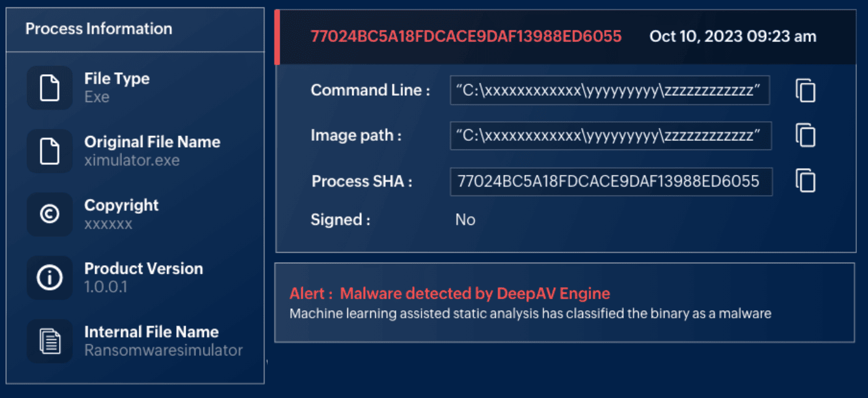Click the Internal File Name page icon

(49, 341)
